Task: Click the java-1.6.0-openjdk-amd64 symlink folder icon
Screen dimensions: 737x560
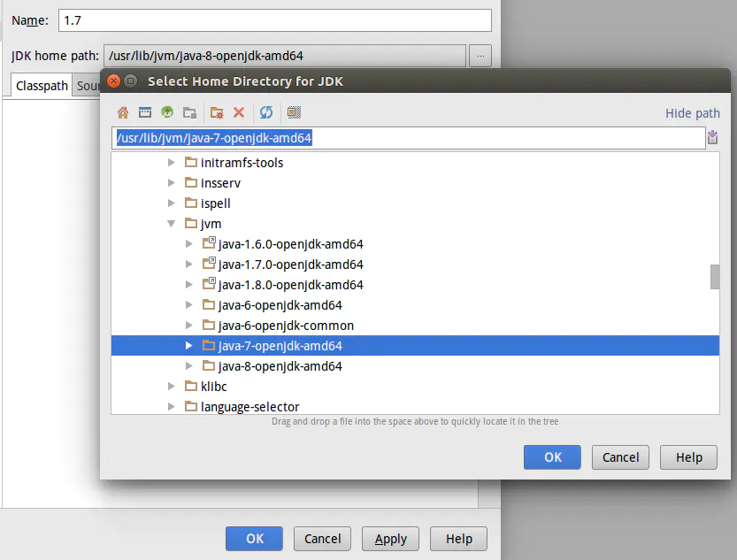Action: (x=209, y=243)
